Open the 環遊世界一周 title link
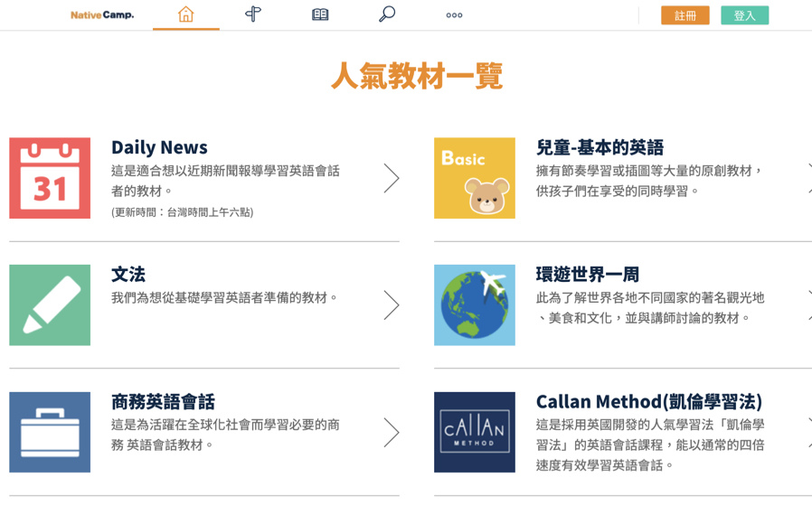812x524 pixels. click(588, 274)
